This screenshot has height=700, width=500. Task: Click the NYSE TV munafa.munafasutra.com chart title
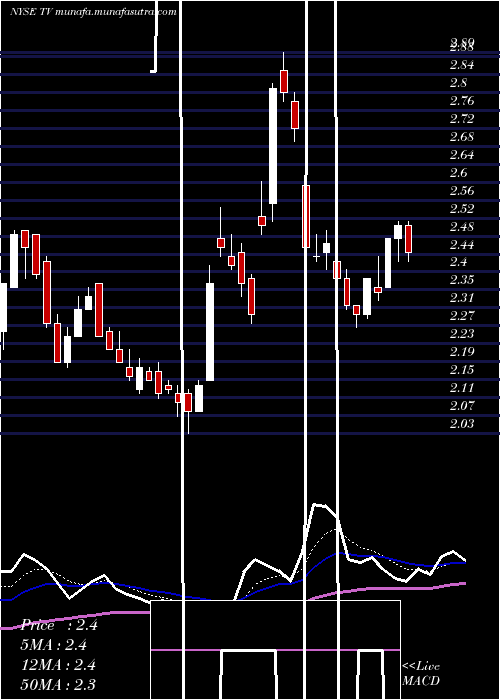click(93, 12)
